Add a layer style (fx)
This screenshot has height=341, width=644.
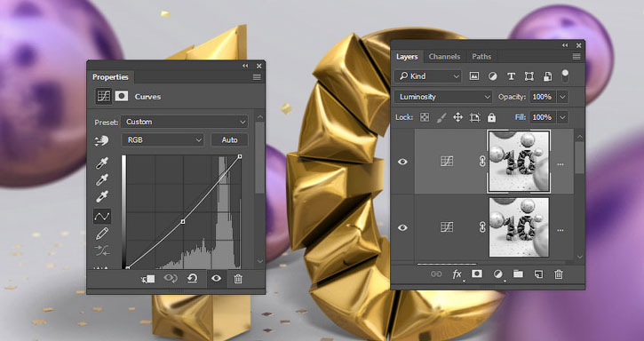pyautogui.click(x=457, y=274)
